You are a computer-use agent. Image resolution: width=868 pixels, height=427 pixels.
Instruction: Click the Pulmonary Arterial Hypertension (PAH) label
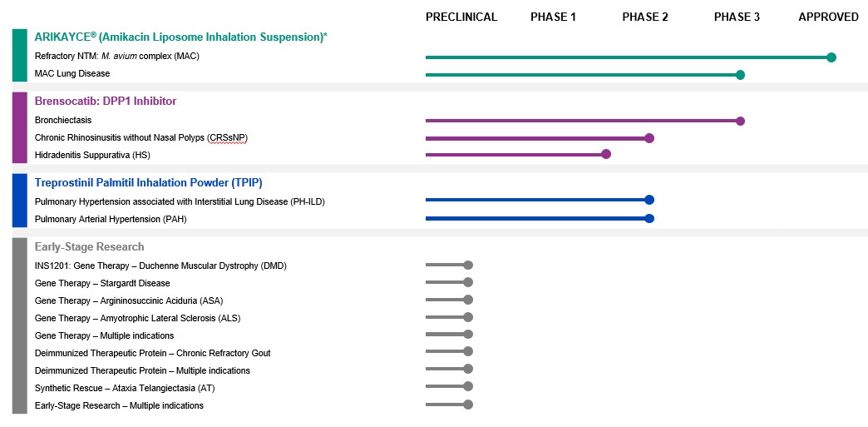[x=111, y=219]
